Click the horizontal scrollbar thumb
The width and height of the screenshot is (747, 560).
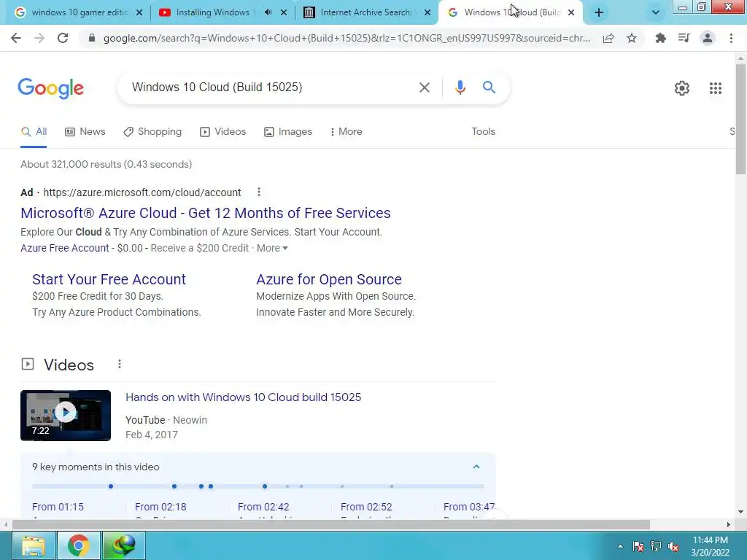330,524
